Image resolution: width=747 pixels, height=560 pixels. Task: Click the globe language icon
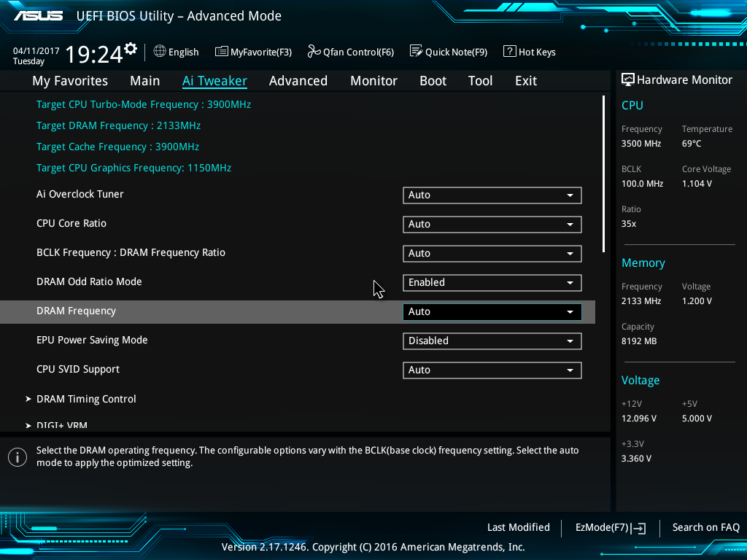tap(160, 51)
